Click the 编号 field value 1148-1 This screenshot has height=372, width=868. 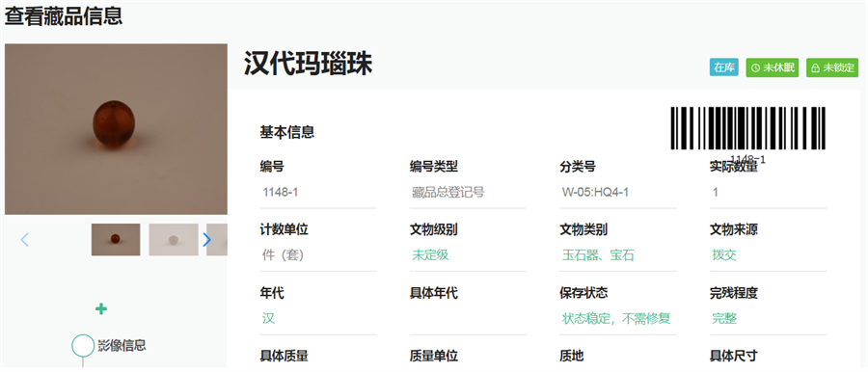point(318,193)
